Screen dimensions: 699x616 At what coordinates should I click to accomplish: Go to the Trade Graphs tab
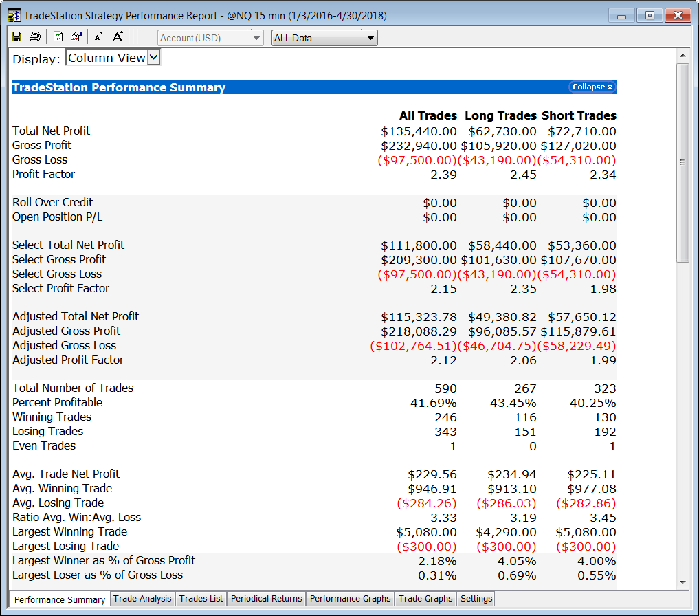click(425, 599)
